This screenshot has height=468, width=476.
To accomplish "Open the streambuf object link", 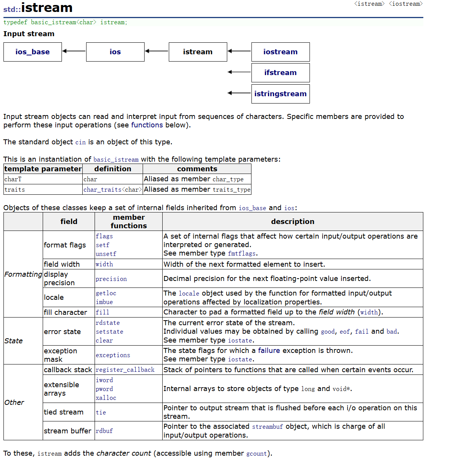I will pyautogui.click(x=267, y=427).
